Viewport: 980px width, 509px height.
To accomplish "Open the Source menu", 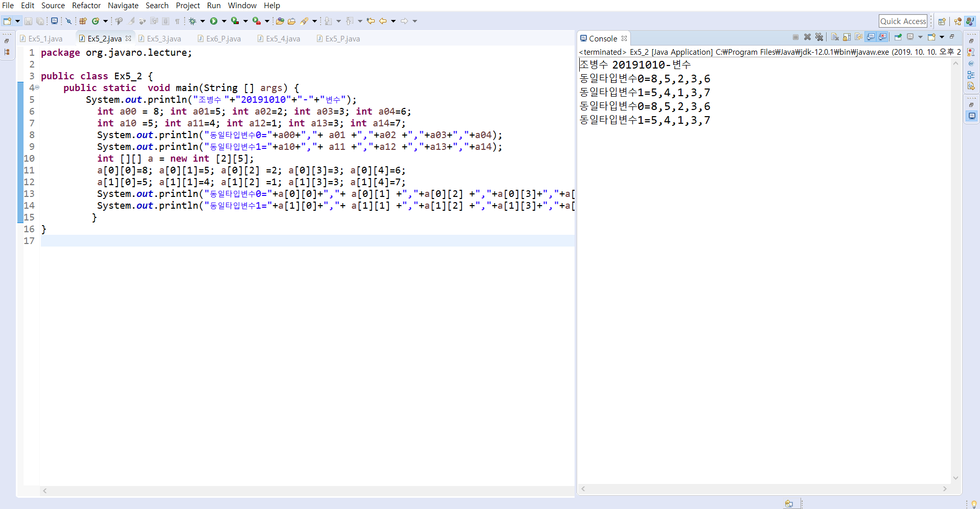I will 53,5.
